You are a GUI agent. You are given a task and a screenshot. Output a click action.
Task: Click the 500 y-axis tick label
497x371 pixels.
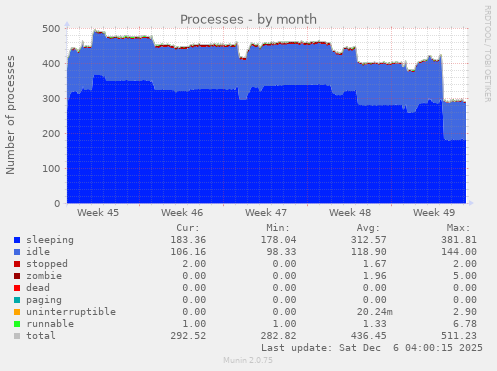(x=51, y=29)
